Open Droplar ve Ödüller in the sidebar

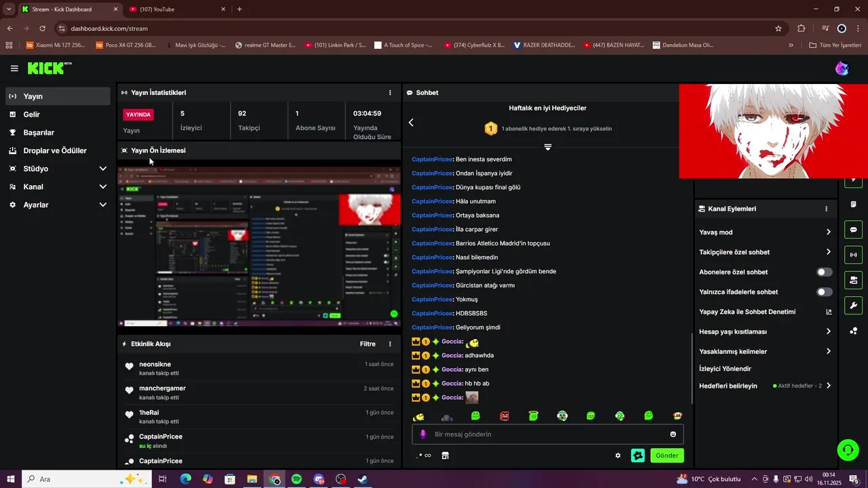coord(58,150)
